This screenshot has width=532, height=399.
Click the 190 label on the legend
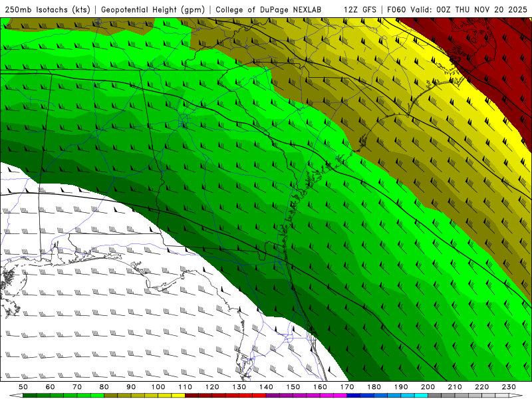[401, 387]
